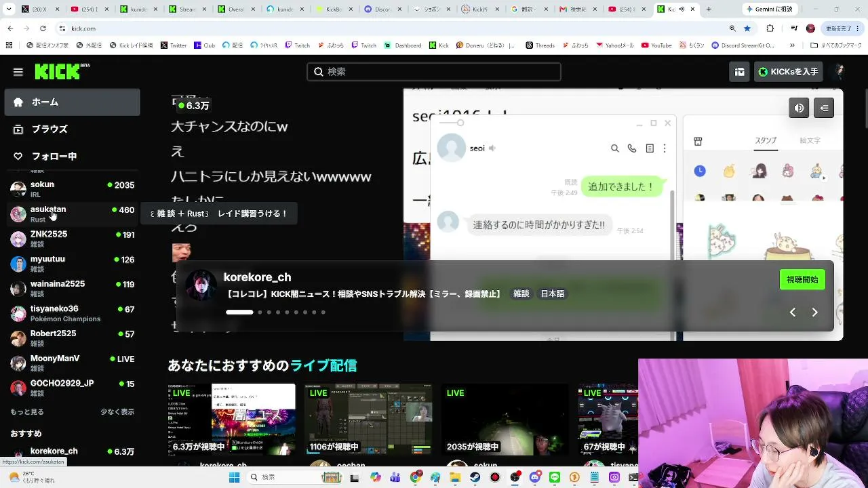
Task: Open ブラウズ in the sidebar
Action: click(73, 129)
